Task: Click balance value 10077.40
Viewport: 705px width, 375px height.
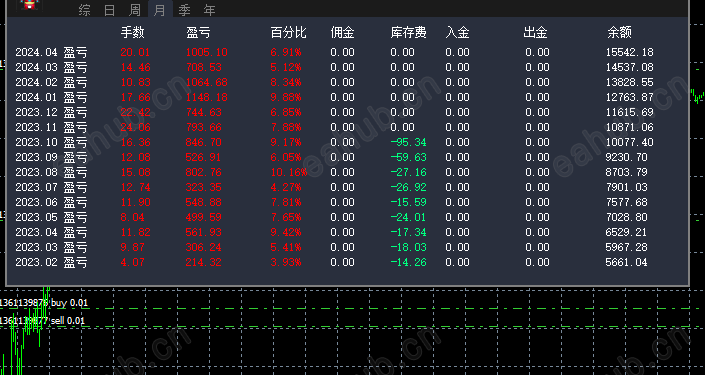Action: pyautogui.click(x=629, y=142)
